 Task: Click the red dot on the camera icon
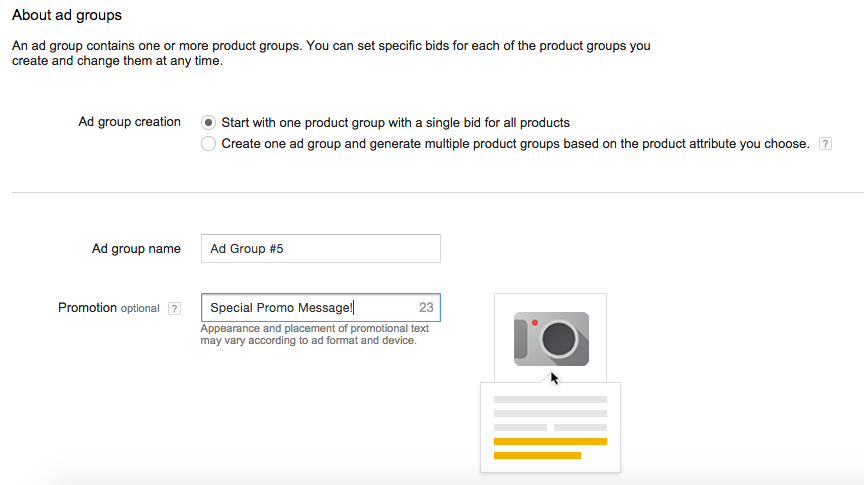pos(535,323)
